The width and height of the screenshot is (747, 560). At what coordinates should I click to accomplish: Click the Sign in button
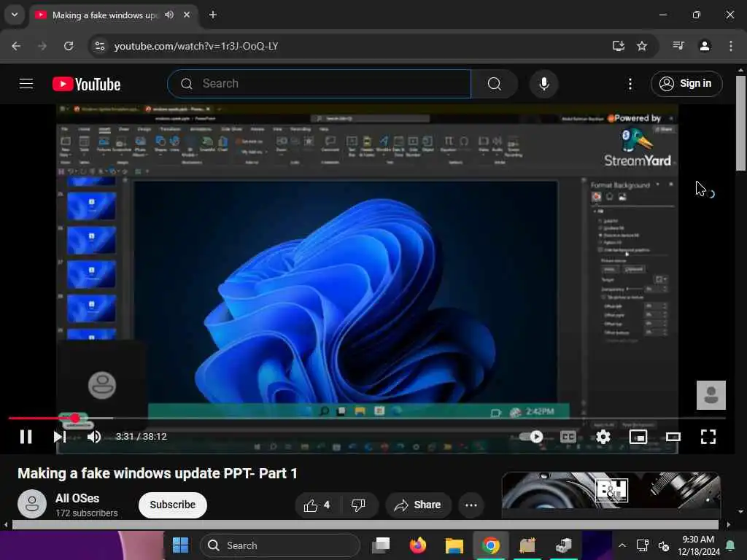pyautogui.click(x=686, y=84)
